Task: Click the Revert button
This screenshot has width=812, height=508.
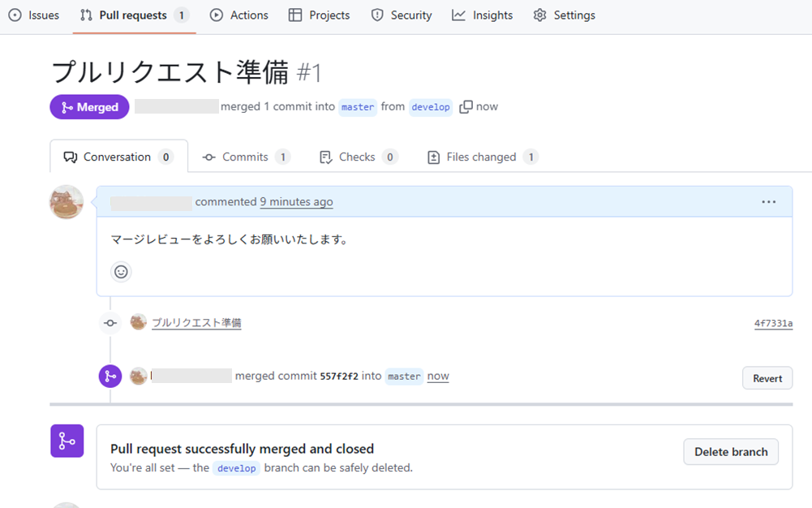Action: (x=767, y=378)
